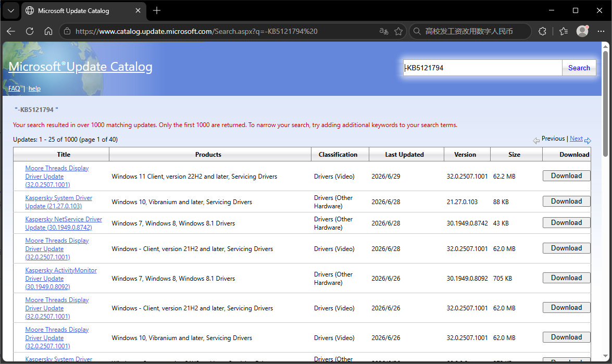Open Kaspersky ActivityMonitor Driver Update link

point(61,279)
